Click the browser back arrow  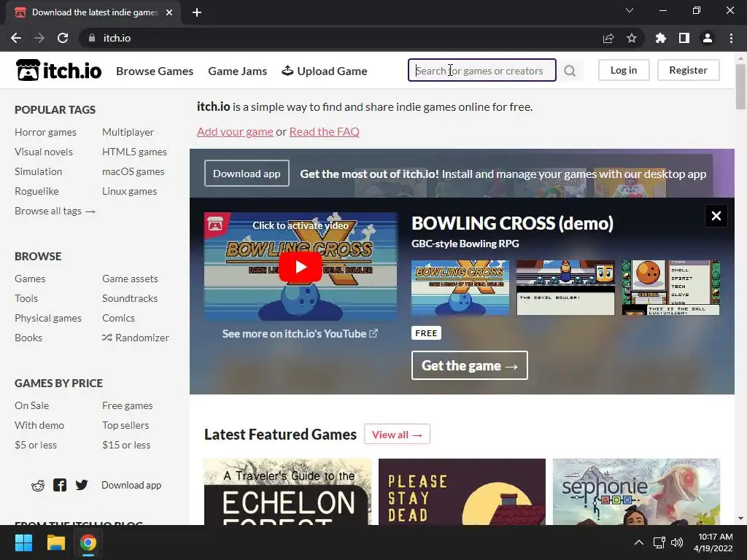click(x=16, y=38)
